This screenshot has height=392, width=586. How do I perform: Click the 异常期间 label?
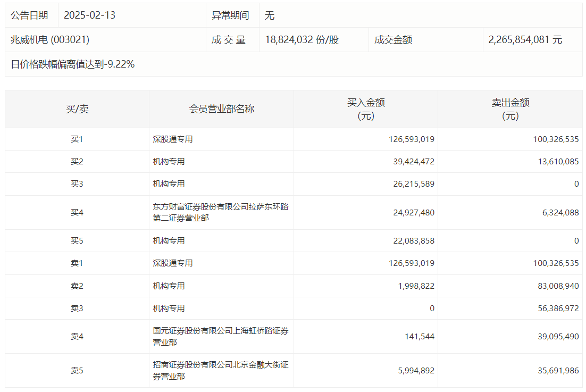click(x=230, y=15)
